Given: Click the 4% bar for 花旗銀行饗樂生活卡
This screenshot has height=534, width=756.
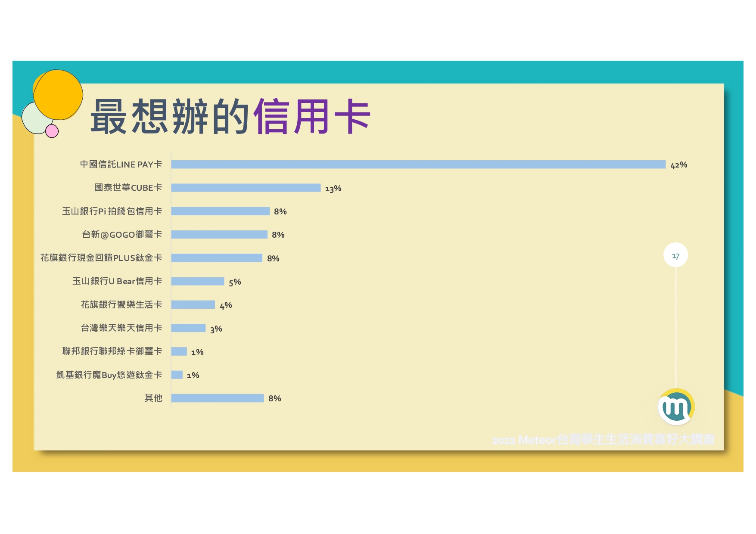Looking at the screenshot, I should 193,304.
